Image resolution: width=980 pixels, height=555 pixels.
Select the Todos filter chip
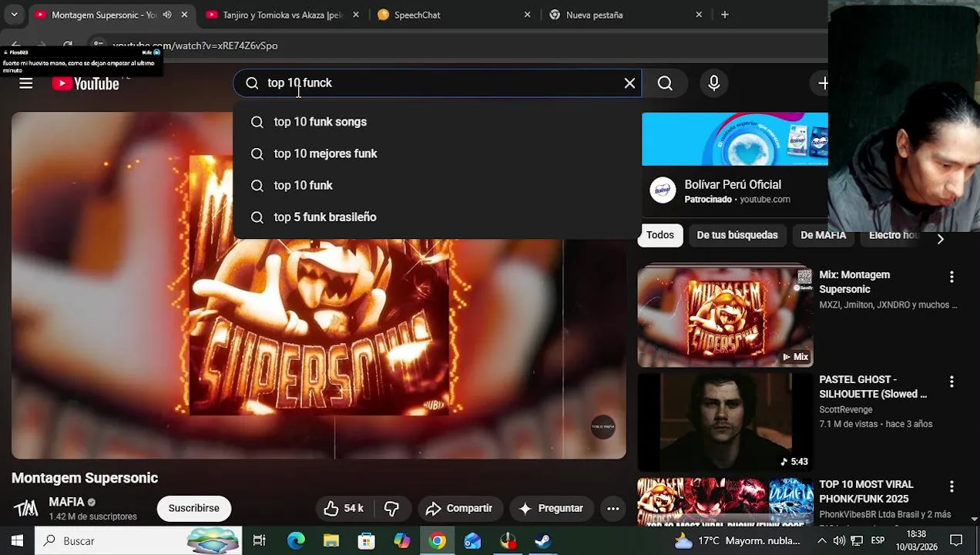[x=660, y=235]
